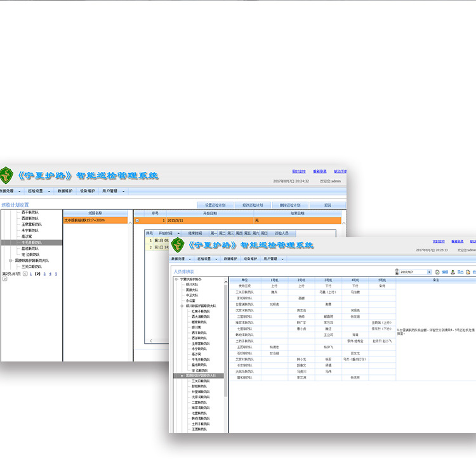This screenshot has height=475, width=476.
Task: Click the 线路名称 column header
Action: 95,213
